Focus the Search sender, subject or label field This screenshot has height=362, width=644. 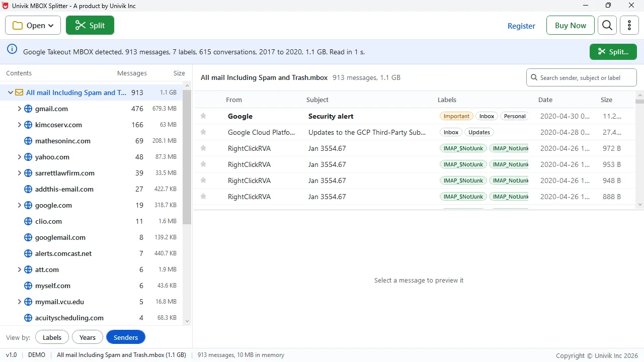pos(582,77)
